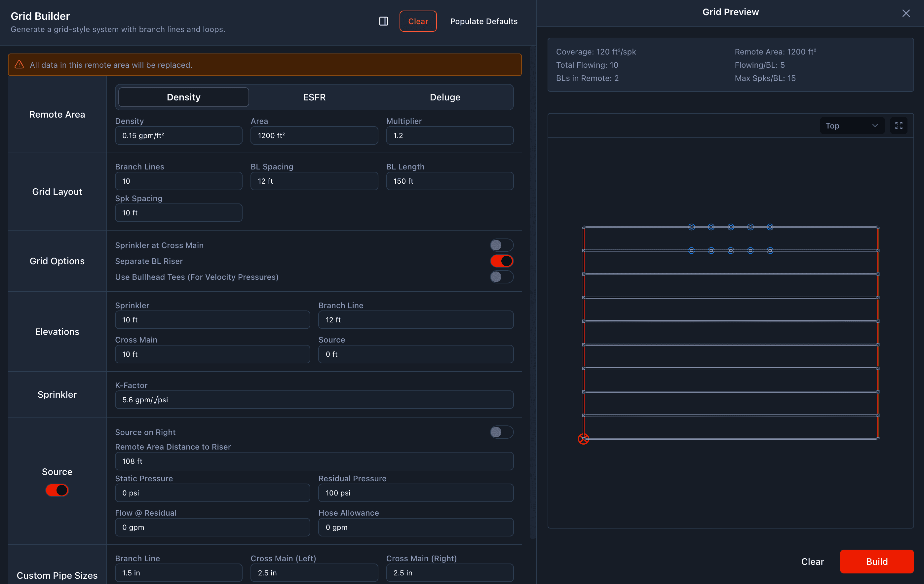Edit the Spk Spacing 10 ft field
Screen dimensions: 924x584
tap(178, 213)
